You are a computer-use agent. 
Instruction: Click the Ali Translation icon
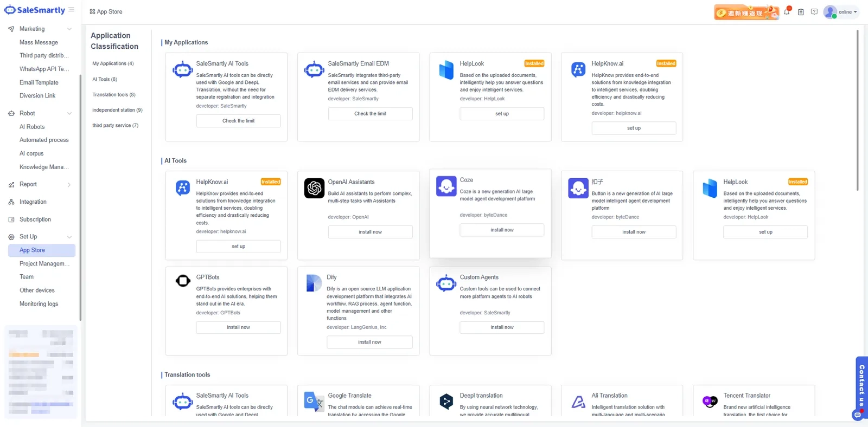tap(578, 402)
